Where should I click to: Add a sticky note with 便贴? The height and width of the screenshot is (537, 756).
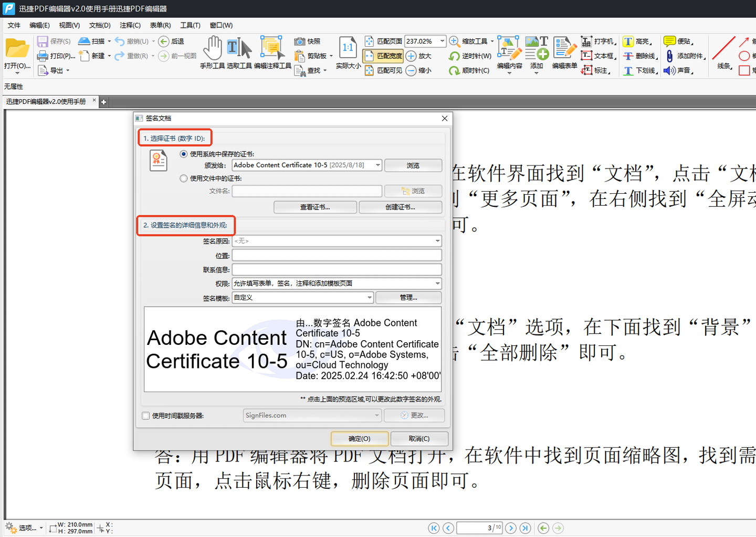678,41
